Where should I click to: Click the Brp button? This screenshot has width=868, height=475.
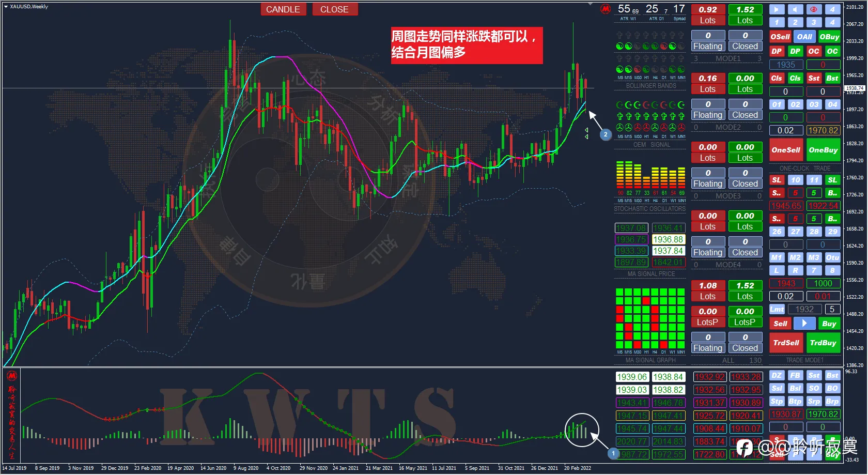(832, 402)
